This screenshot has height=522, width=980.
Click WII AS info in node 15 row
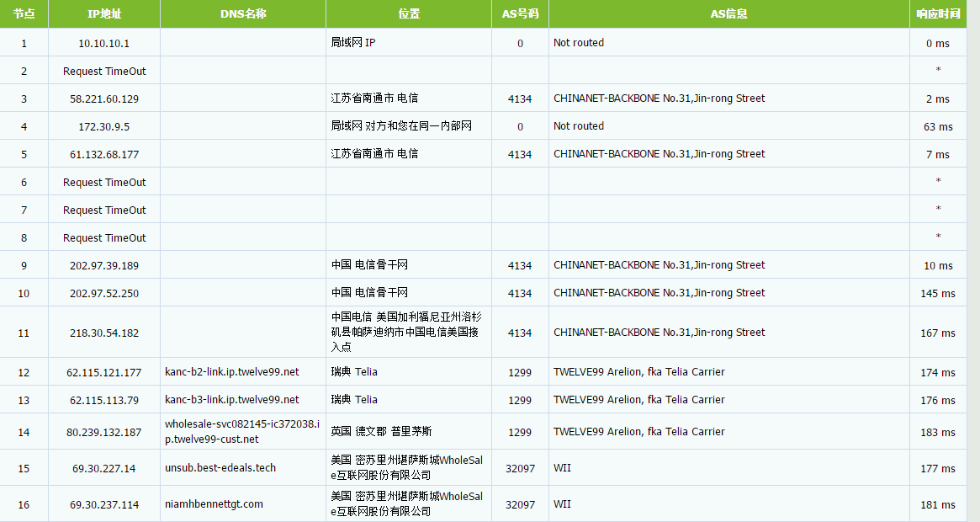(x=563, y=467)
